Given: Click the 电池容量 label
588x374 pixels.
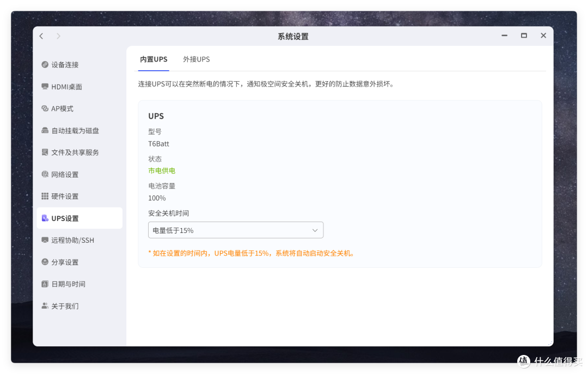Looking at the screenshot, I should click(162, 186).
